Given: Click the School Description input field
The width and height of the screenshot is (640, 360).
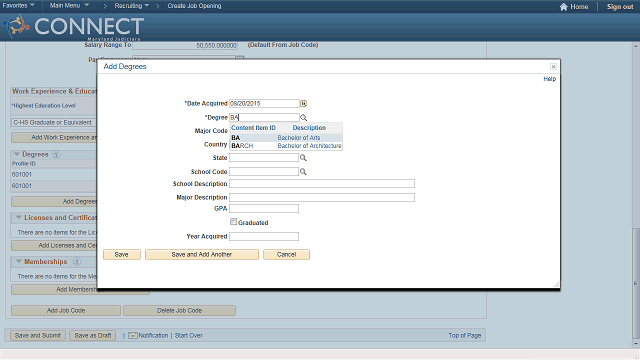Looking at the screenshot, I should click(x=322, y=184).
